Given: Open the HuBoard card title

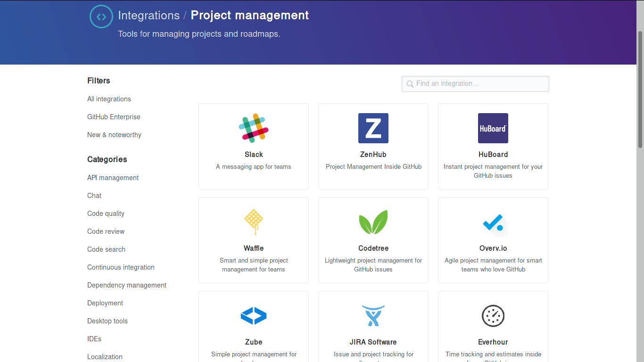Looking at the screenshot, I should click(493, 155).
